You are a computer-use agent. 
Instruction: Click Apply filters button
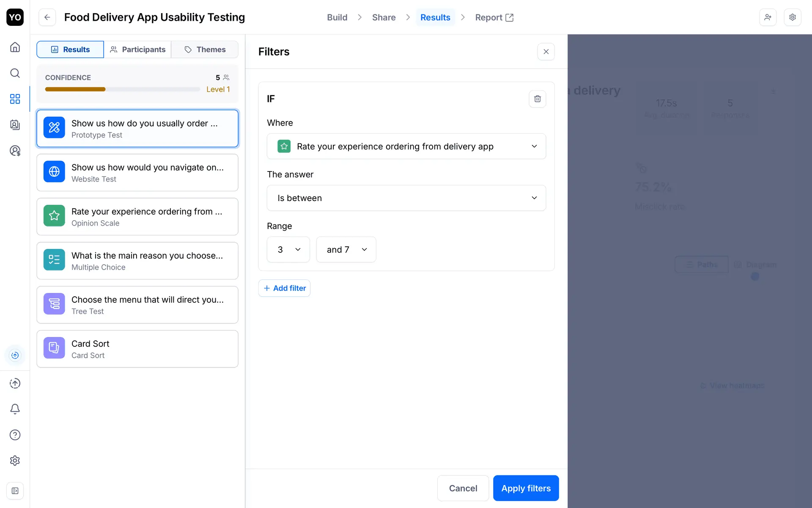pyautogui.click(x=526, y=488)
